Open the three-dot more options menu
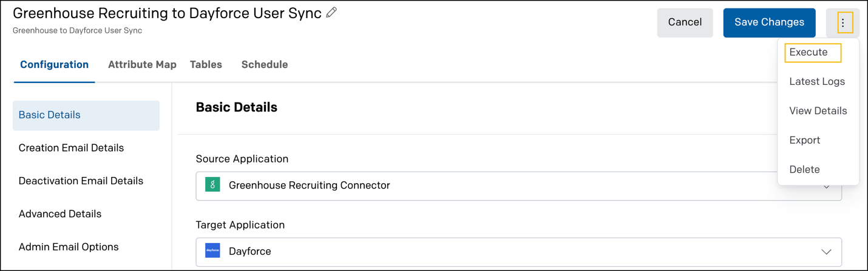 (x=843, y=23)
